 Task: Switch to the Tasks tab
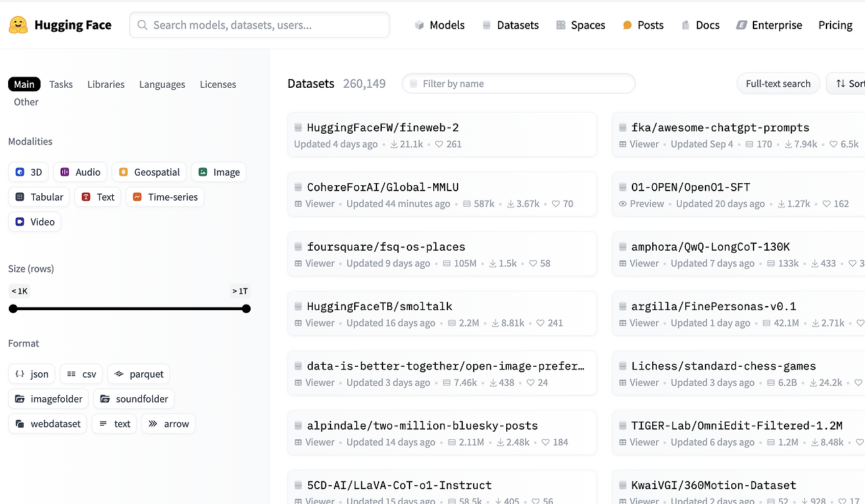coord(61,84)
